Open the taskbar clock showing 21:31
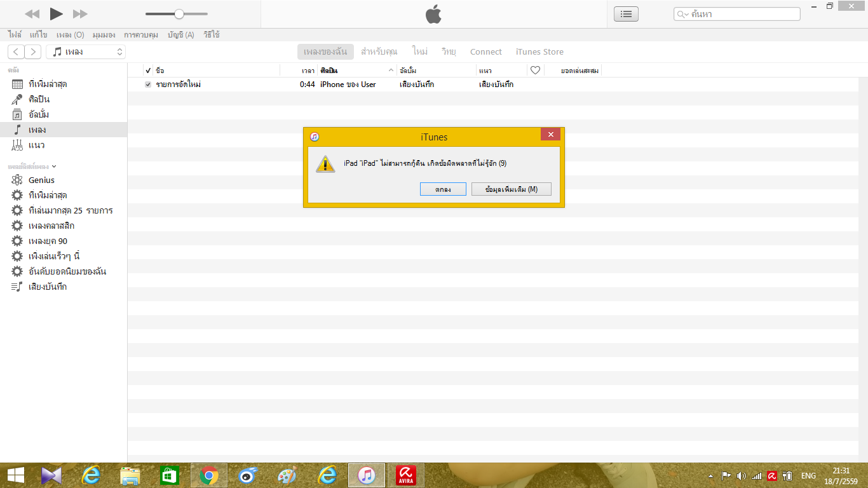Image resolution: width=868 pixels, height=488 pixels. pyautogui.click(x=841, y=475)
